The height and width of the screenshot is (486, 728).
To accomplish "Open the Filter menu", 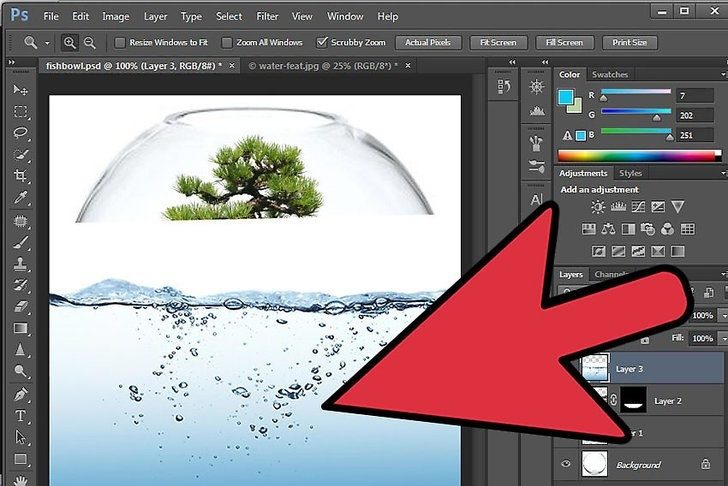I will 267,16.
